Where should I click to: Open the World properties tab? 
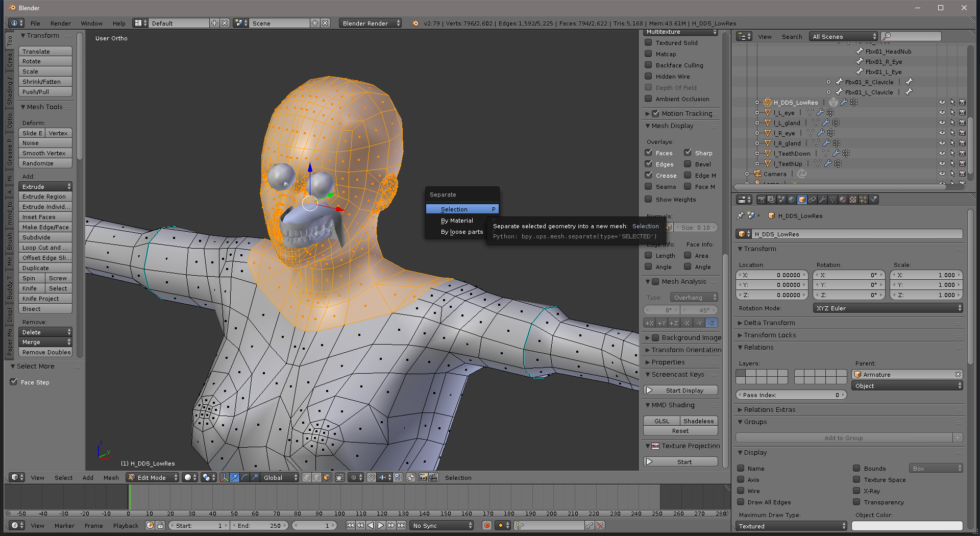pyautogui.click(x=792, y=200)
